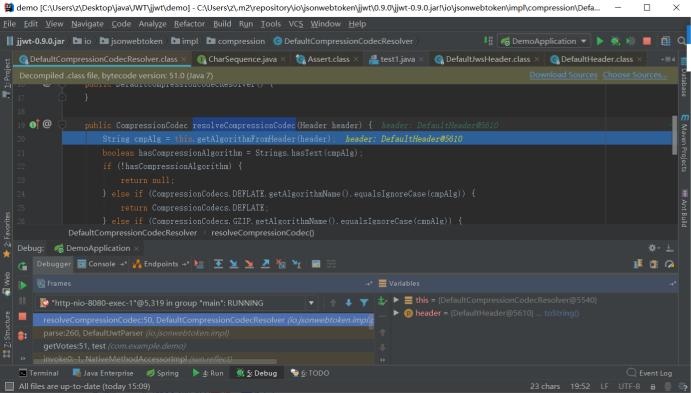
Task: Select getVotes:51, test frame
Action: 204,346
